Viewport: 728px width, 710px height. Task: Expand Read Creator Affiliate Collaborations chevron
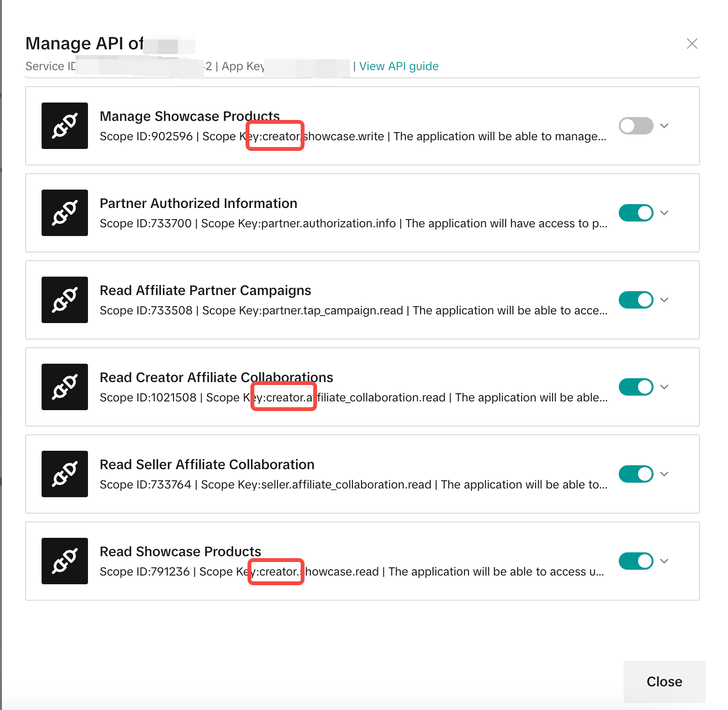[665, 387]
